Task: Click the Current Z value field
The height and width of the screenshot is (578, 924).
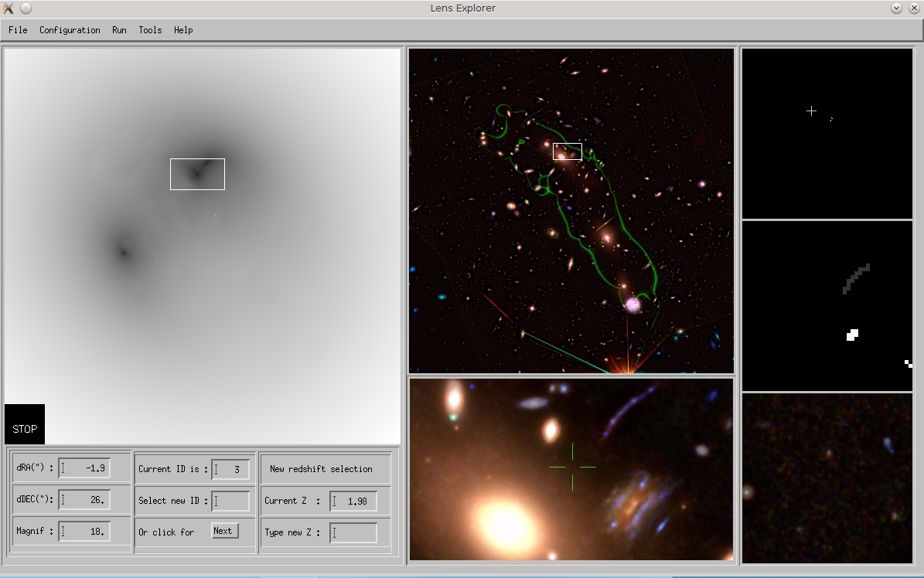Action: [x=354, y=501]
